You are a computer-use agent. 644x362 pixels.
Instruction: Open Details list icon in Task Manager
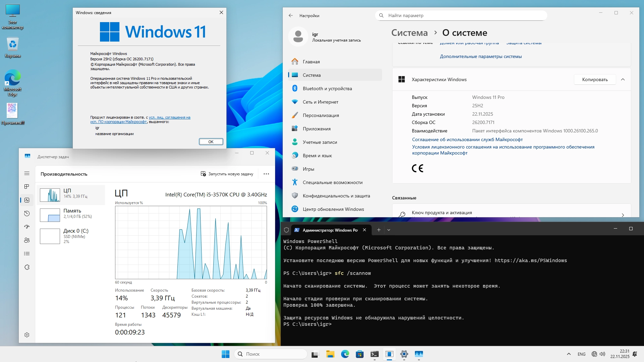(x=27, y=254)
